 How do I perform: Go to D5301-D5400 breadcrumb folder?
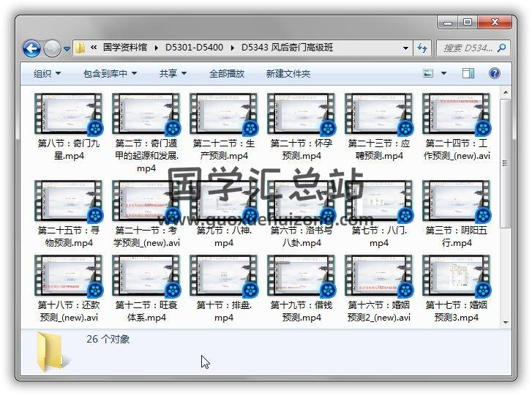pyautogui.click(x=194, y=48)
